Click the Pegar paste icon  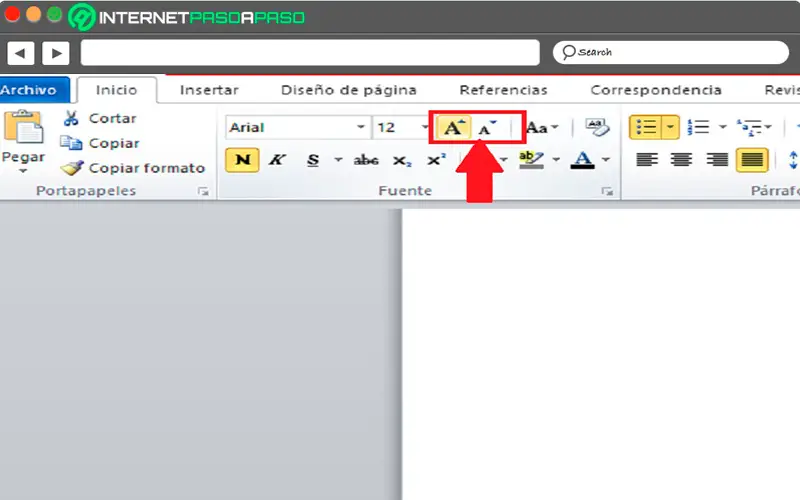click(x=23, y=127)
